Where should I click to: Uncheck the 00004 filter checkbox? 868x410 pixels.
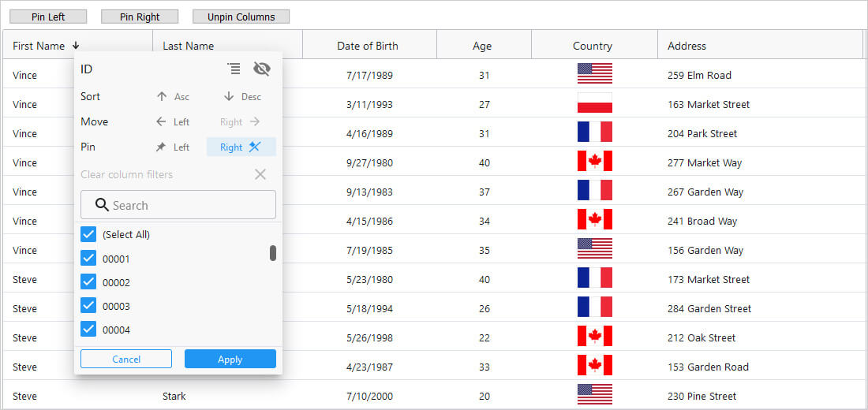(89, 330)
